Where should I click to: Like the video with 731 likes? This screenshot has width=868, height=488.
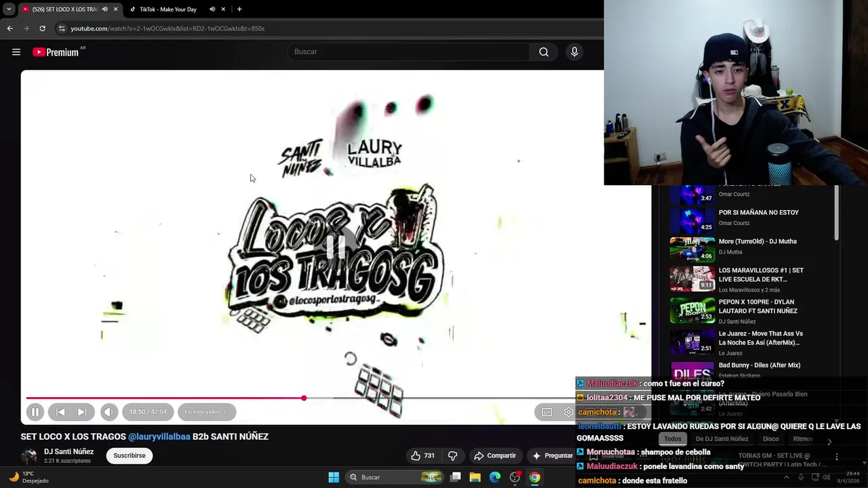point(422,455)
